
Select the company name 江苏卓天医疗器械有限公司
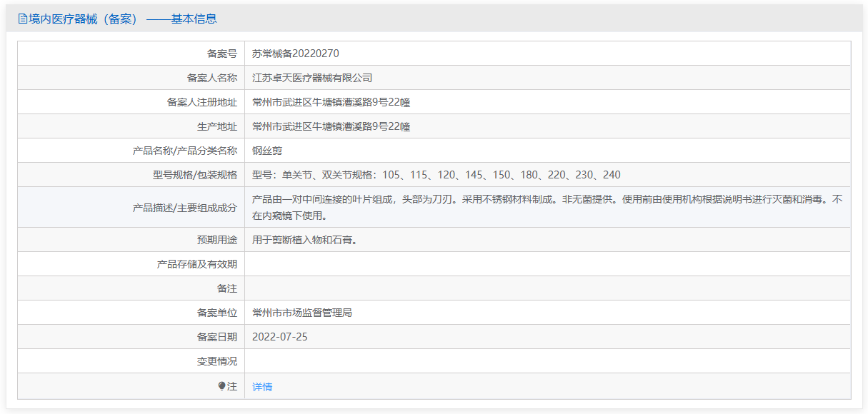(x=312, y=78)
